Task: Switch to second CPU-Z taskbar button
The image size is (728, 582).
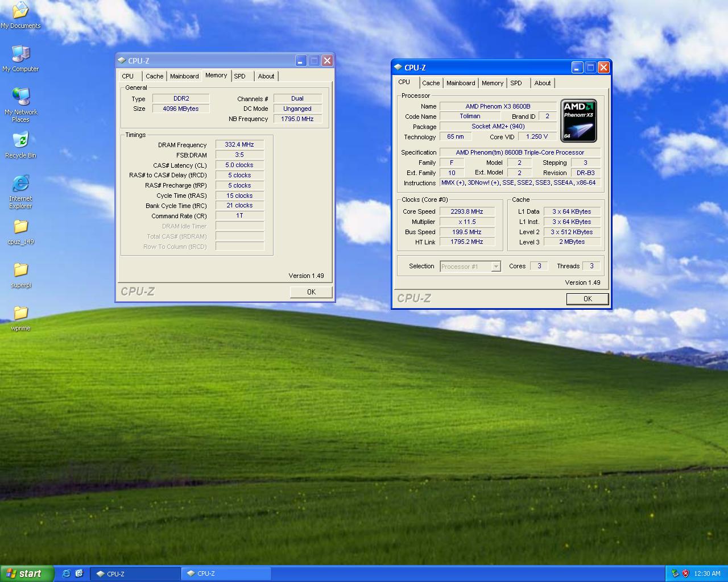Action: pyautogui.click(x=226, y=573)
